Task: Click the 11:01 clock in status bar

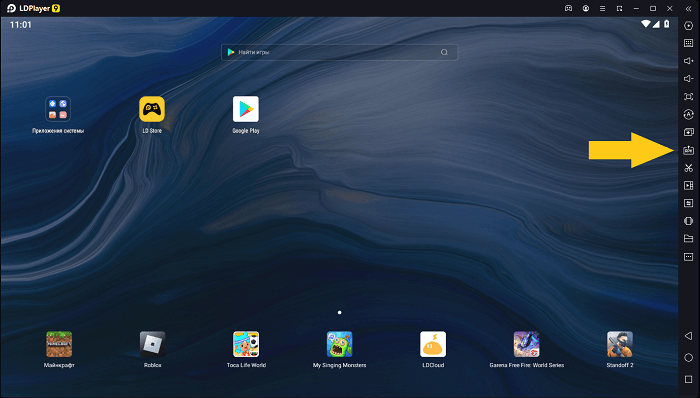Action: point(21,25)
